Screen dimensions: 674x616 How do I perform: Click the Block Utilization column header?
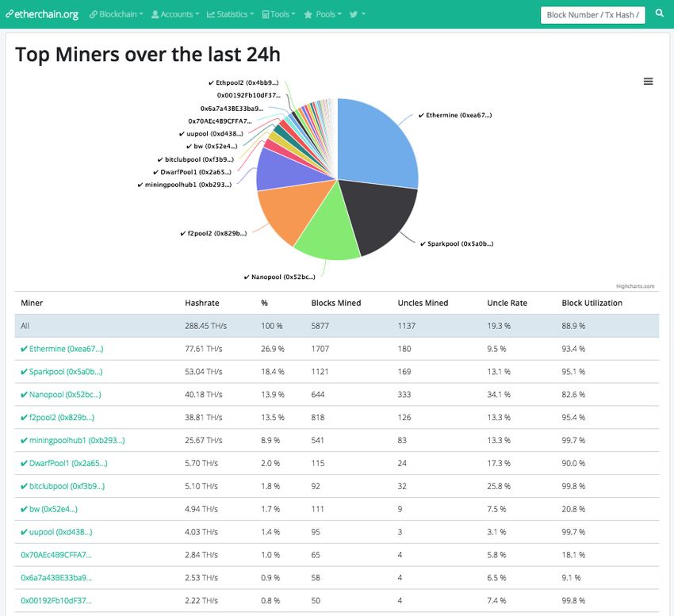(592, 303)
